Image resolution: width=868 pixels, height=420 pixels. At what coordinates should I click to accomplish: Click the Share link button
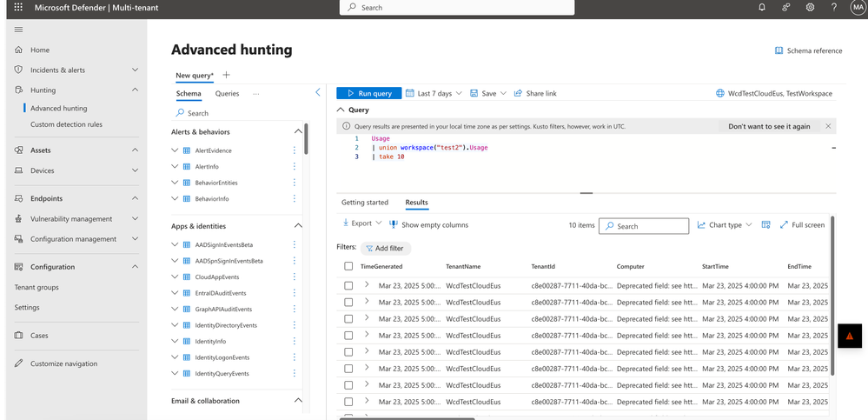[x=535, y=94]
